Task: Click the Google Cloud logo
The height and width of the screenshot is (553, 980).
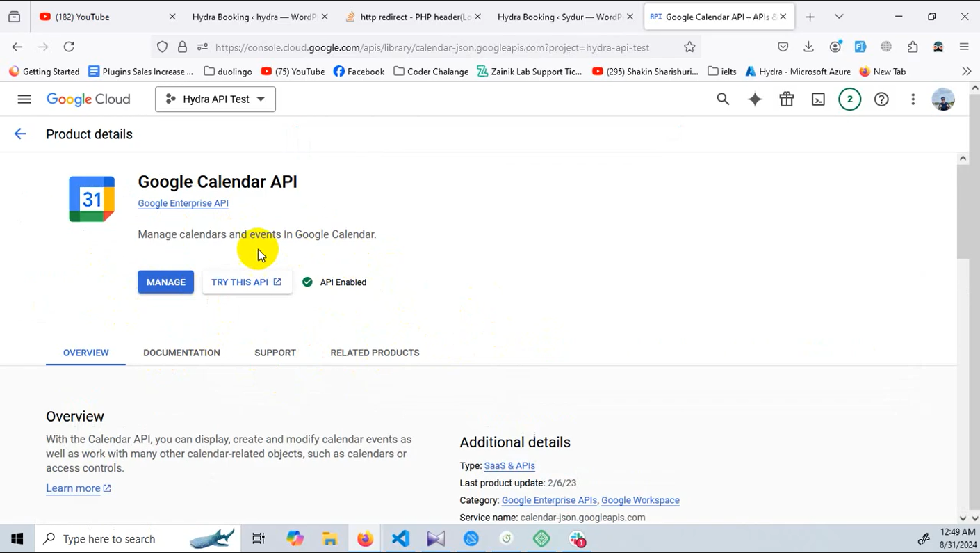Action: coord(88,99)
